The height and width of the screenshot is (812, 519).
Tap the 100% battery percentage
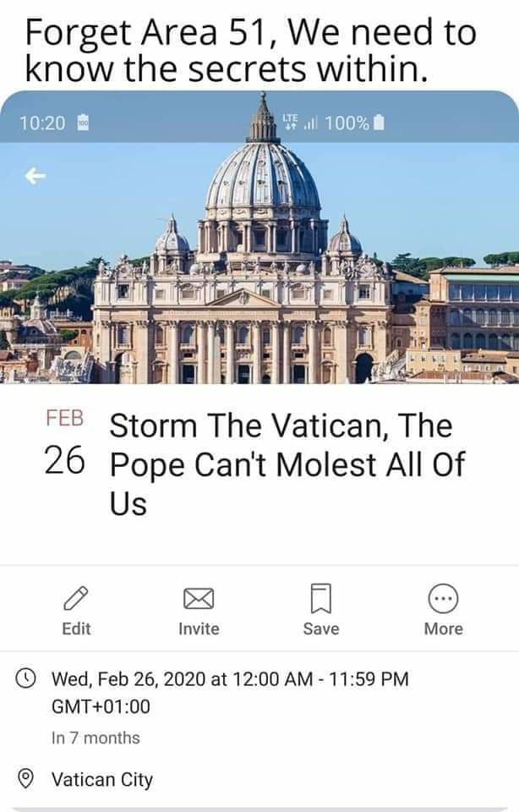pyautogui.click(x=347, y=123)
